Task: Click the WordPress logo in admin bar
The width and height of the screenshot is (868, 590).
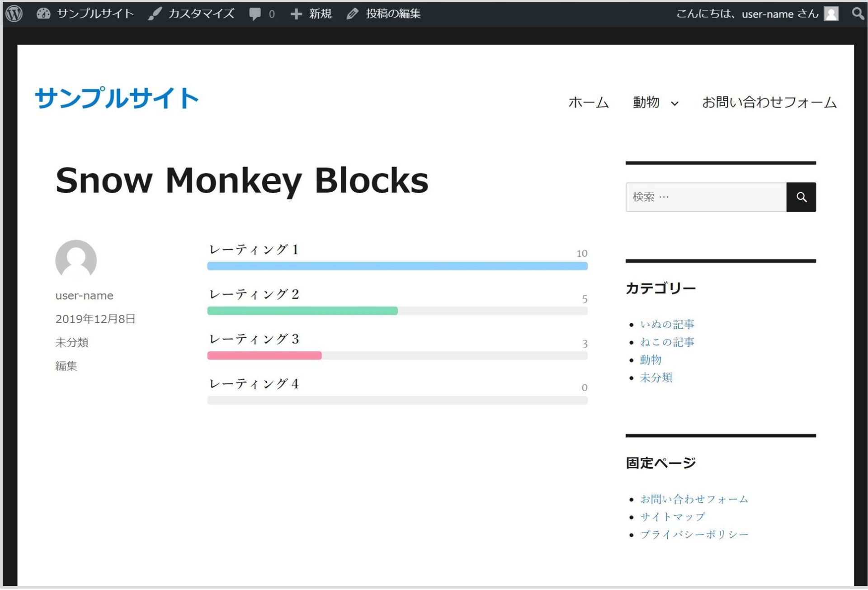Action: [14, 14]
